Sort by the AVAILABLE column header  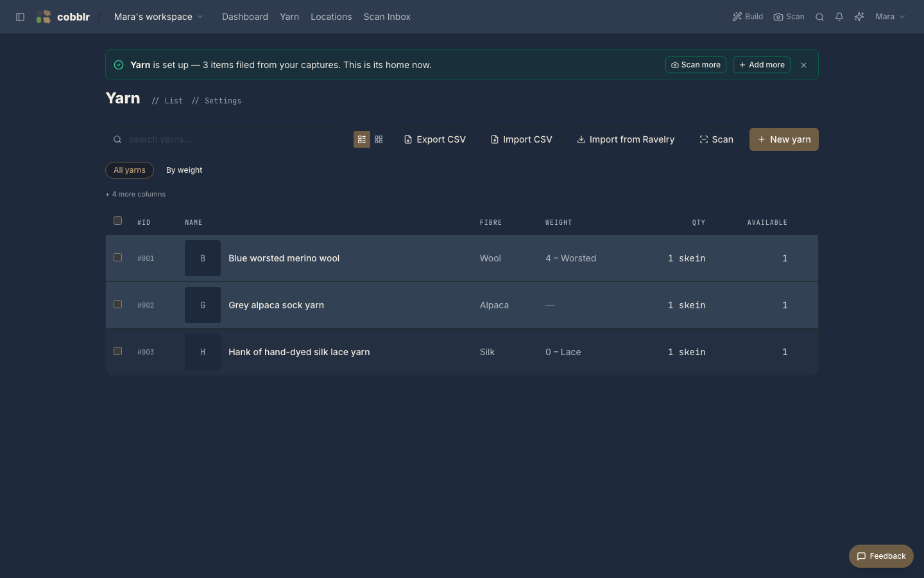click(767, 222)
